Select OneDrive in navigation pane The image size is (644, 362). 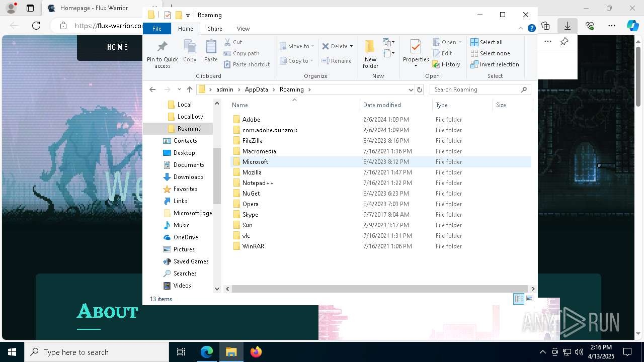(x=186, y=237)
